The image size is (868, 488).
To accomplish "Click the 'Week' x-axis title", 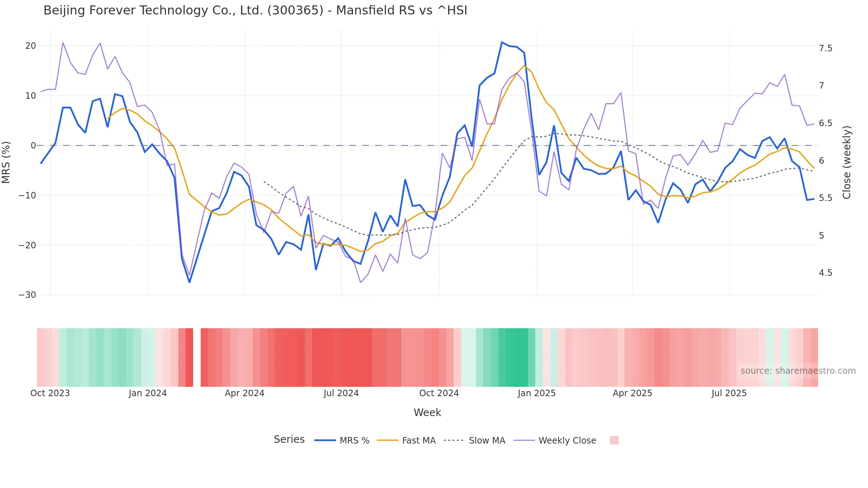I will (x=427, y=412).
